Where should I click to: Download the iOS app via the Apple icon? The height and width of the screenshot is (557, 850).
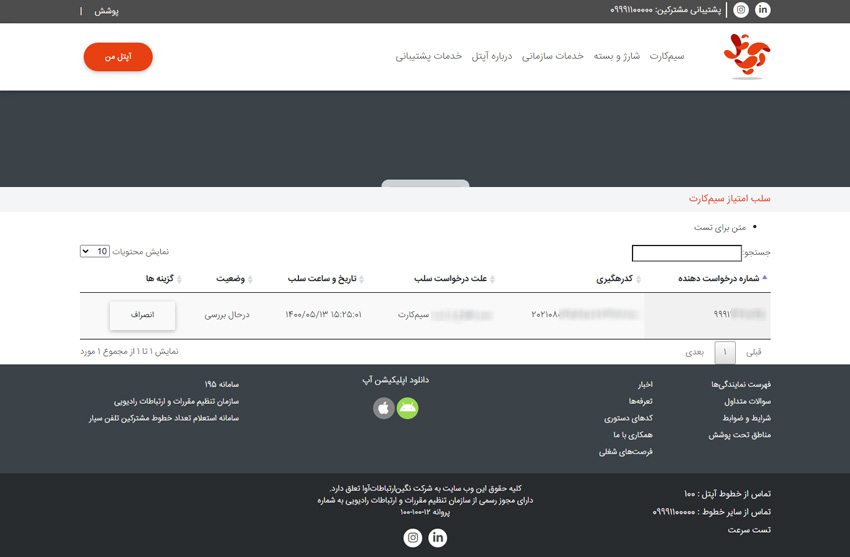click(x=384, y=408)
